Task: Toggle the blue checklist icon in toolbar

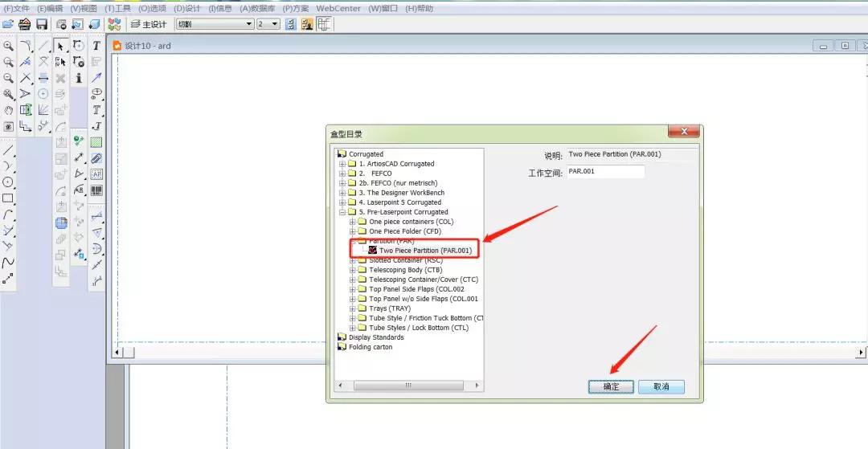Action: pos(291,24)
